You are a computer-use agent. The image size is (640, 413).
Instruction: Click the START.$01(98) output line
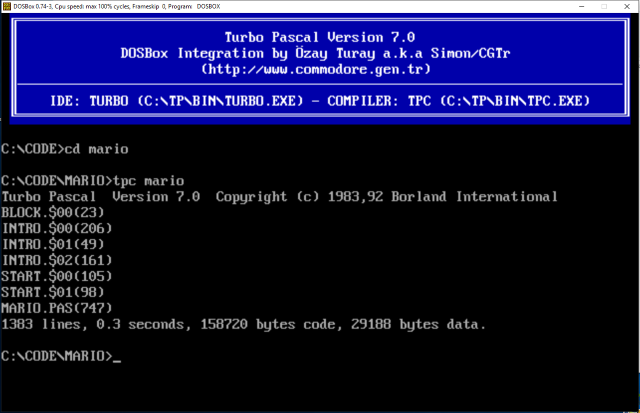coord(53,292)
